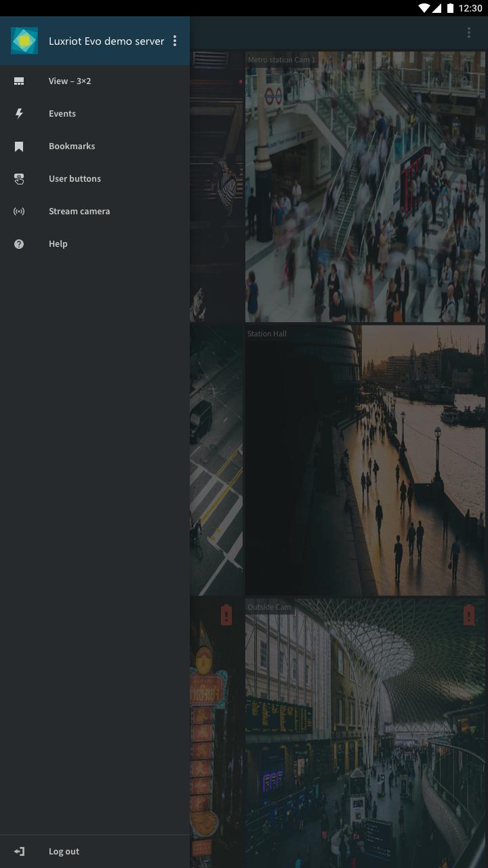The height and width of the screenshot is (868, 488).
Task: Open the Station Hall camera feed
Action: (x=365, y=460)
